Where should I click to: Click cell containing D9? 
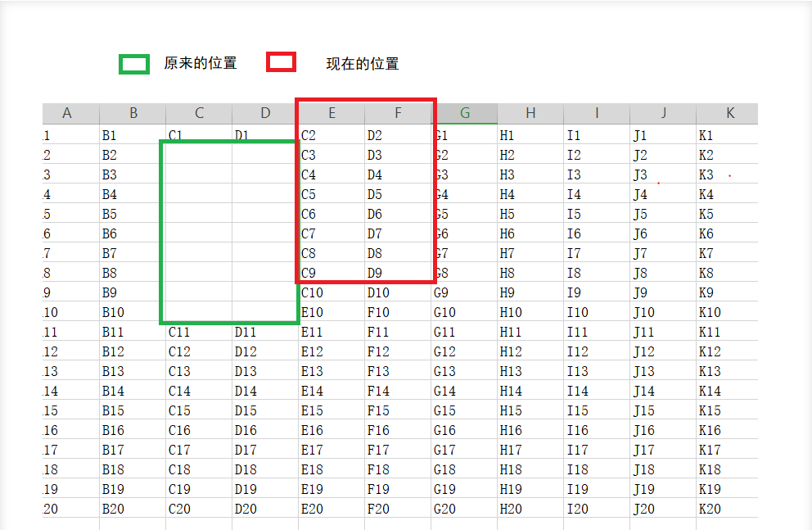398,273
